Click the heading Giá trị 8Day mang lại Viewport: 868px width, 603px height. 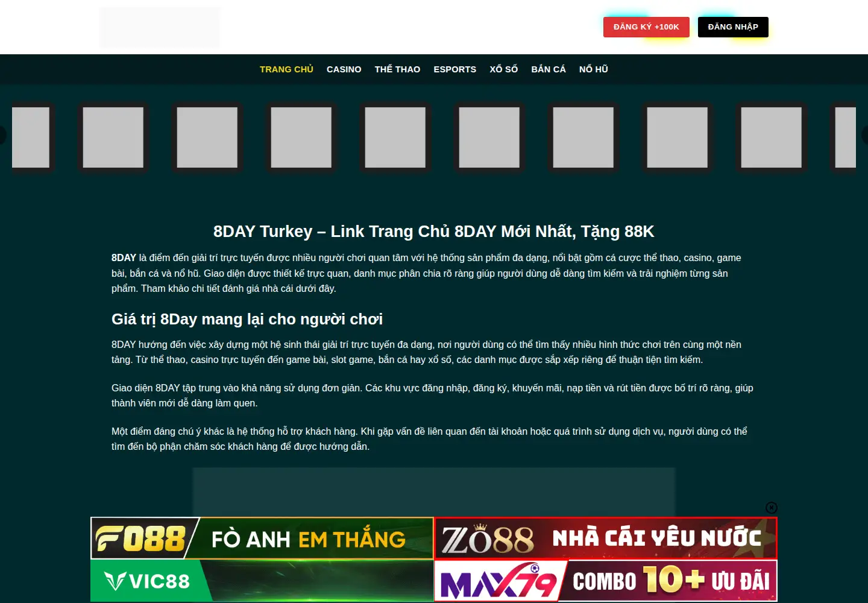click(247, 319)
